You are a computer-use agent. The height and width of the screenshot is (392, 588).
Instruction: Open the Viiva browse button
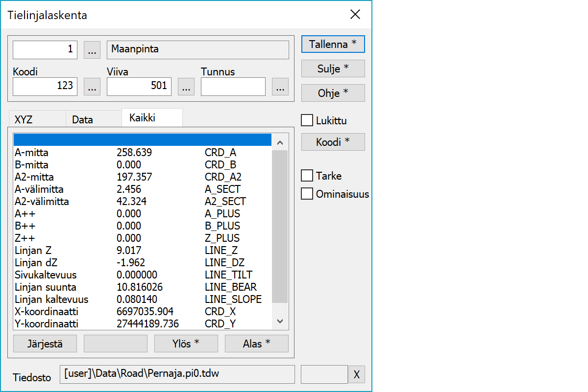pos(186,87)
